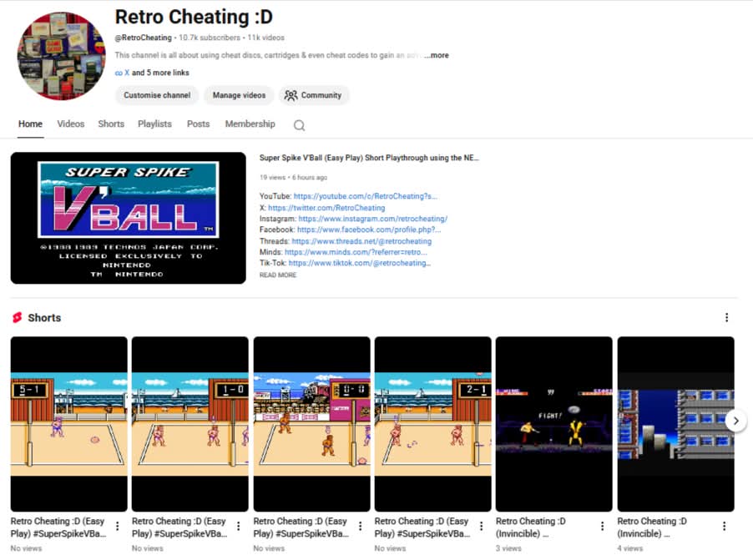Viewport: 753px width, 560px height.
Task: Open the Facebook profile link
Action: 369,230
